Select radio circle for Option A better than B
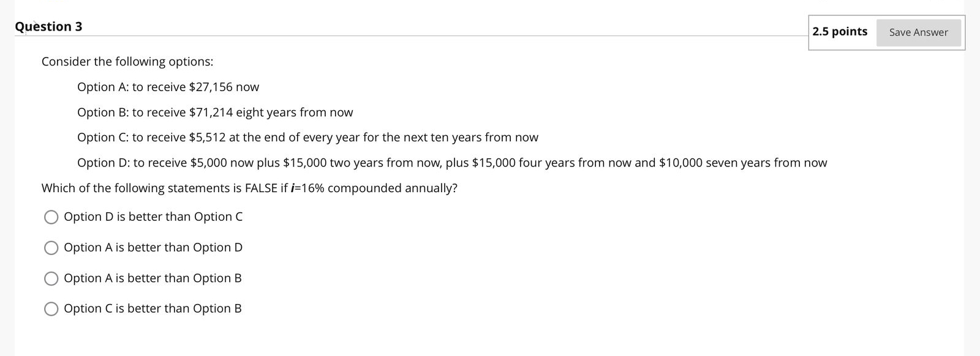Screen dimensions: 980x356 [51, 278]
